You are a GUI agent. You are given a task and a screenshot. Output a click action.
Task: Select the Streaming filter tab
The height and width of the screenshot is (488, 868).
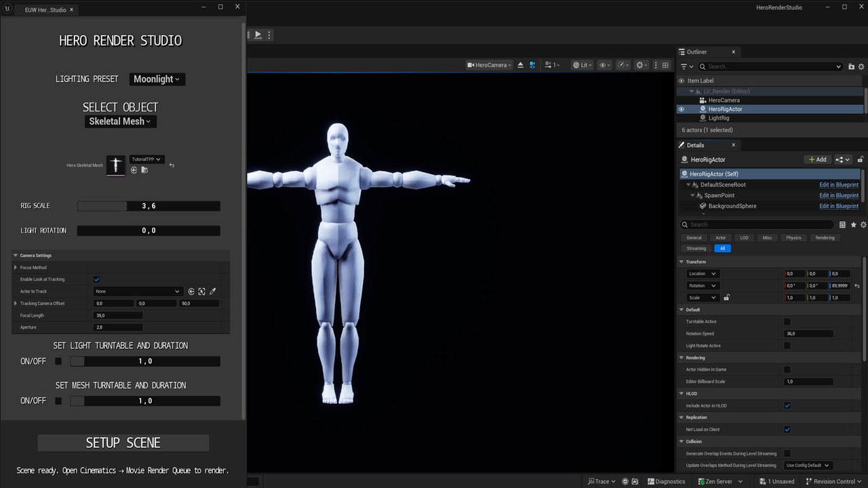[x=696, y=248]
